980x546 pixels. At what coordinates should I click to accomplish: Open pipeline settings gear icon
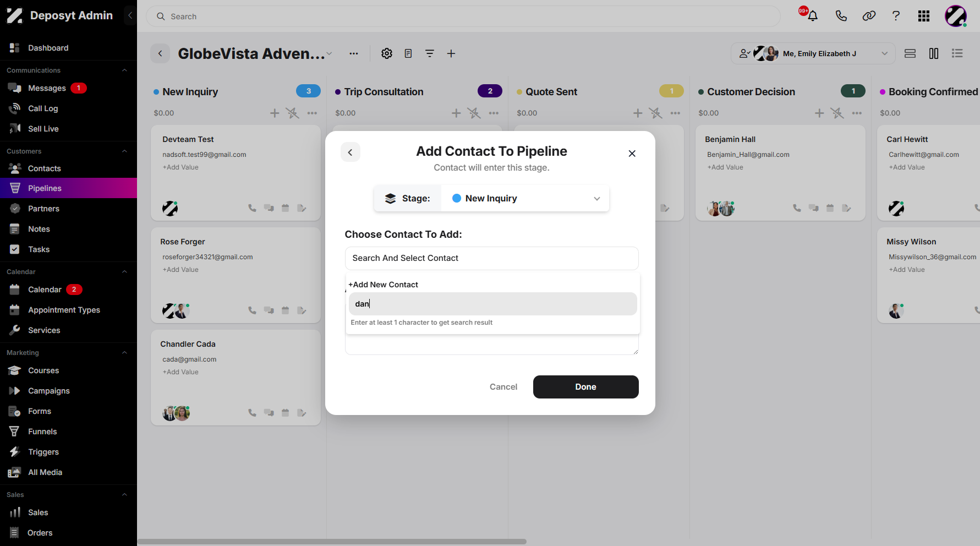387,53
